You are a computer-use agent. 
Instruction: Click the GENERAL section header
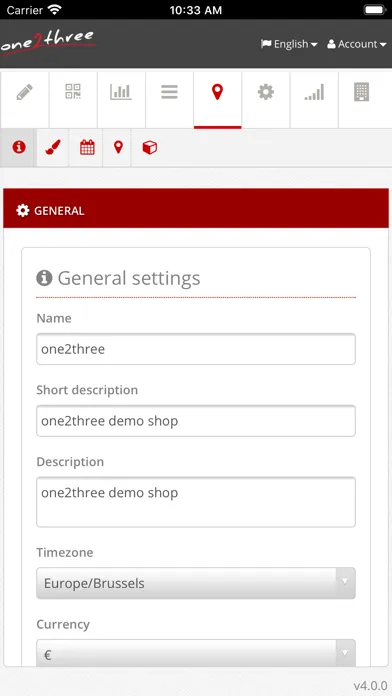pos(196,208)
